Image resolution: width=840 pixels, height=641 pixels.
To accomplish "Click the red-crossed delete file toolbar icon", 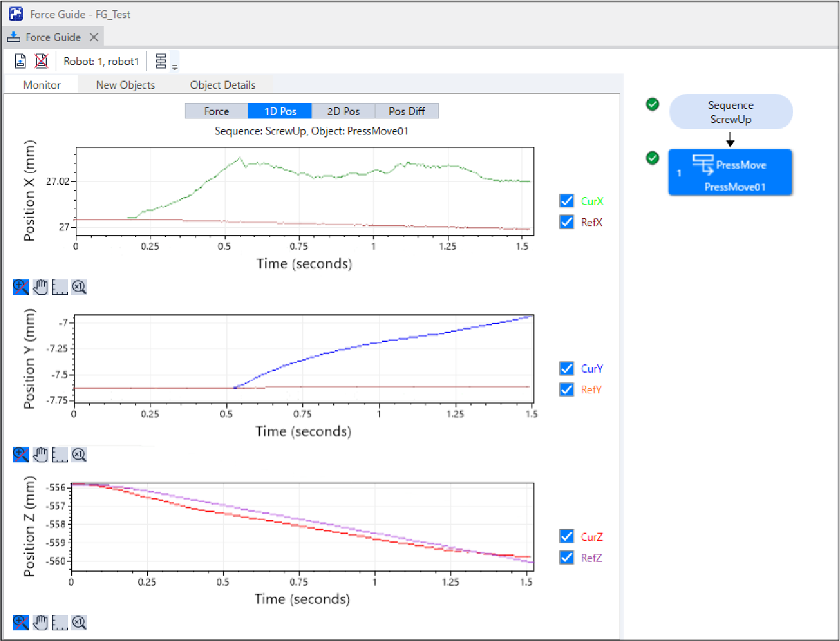I will click(41, 61).
